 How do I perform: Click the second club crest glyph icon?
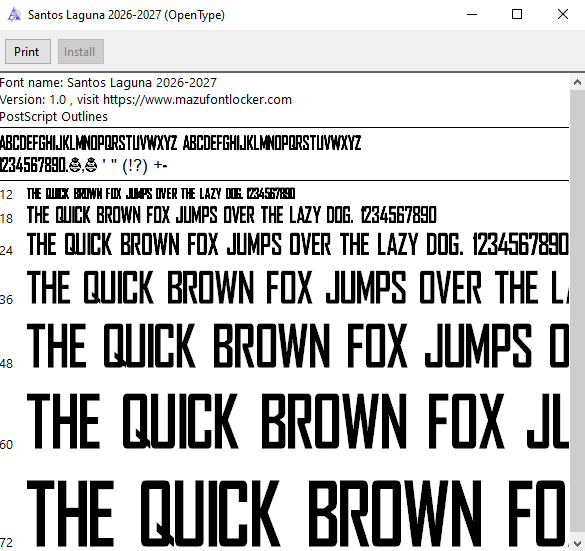[91, 165]
